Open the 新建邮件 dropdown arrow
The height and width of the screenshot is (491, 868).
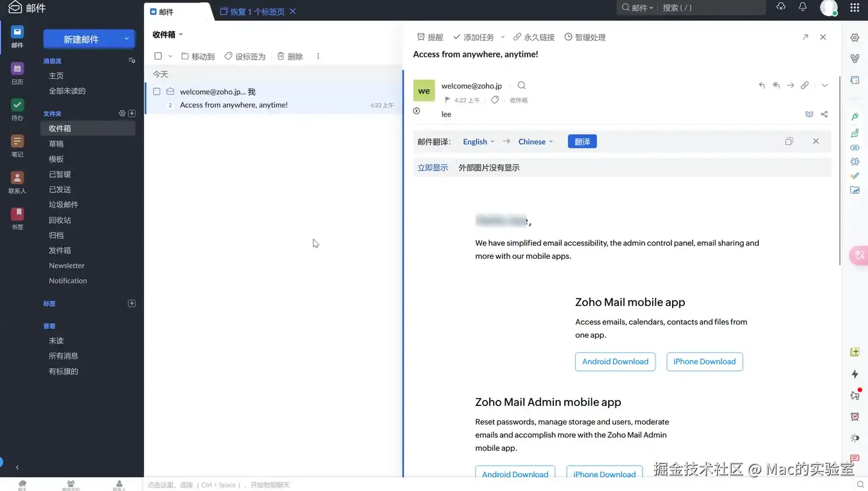pyautogui.click(x=127, y=39)
